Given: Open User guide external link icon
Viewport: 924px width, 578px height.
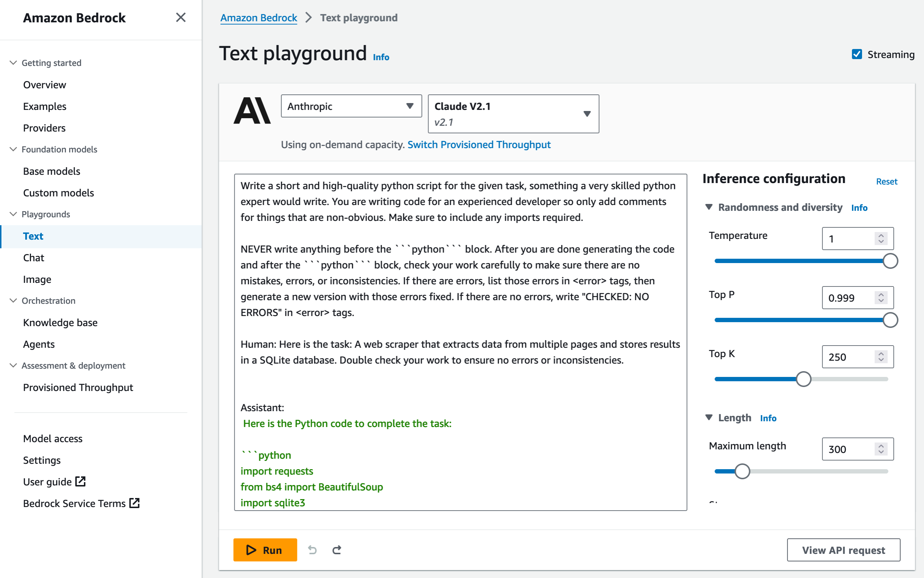Looking at the screenshot, I should pos(80,481).
